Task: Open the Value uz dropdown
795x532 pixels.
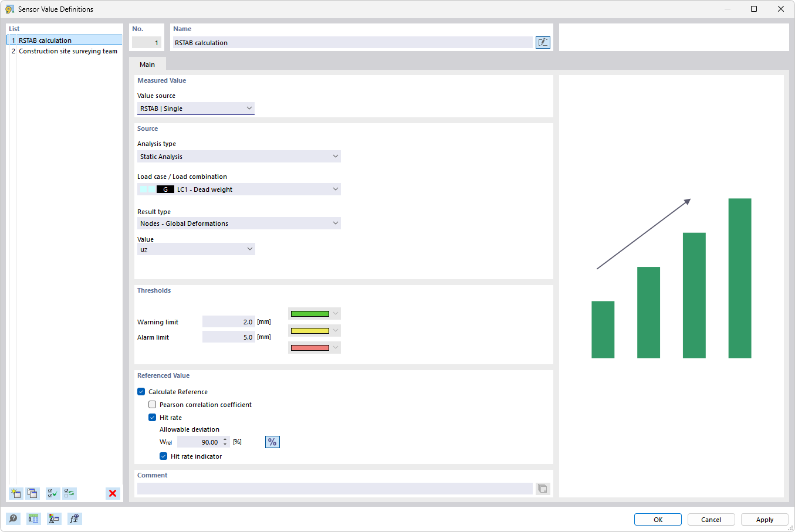Action: (196, 249)
